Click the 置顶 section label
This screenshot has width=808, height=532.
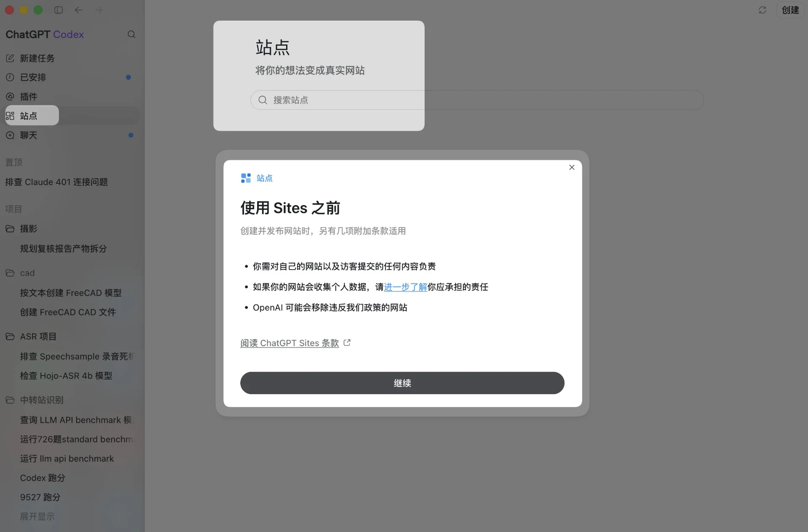pyautogui.click(x=13, y=162)
